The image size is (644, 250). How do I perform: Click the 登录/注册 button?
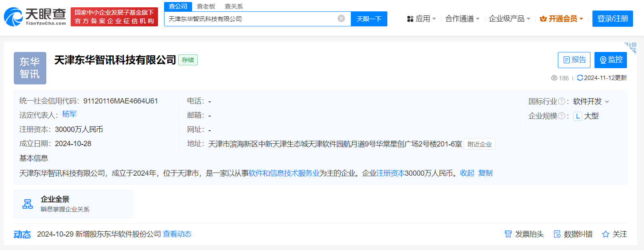(613, 19)
